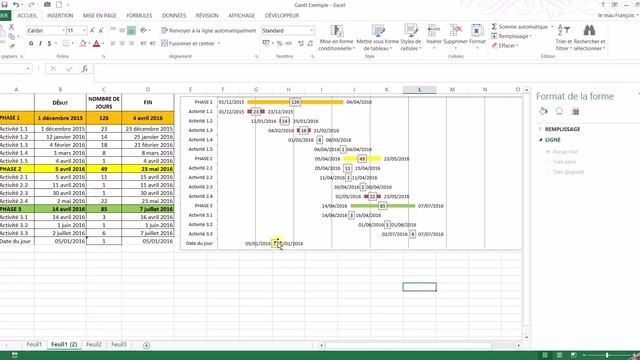This screenshot has height=360, width=640.
Task: Click the green PHASE 3 Gantt bar
Action: point(382,206)
